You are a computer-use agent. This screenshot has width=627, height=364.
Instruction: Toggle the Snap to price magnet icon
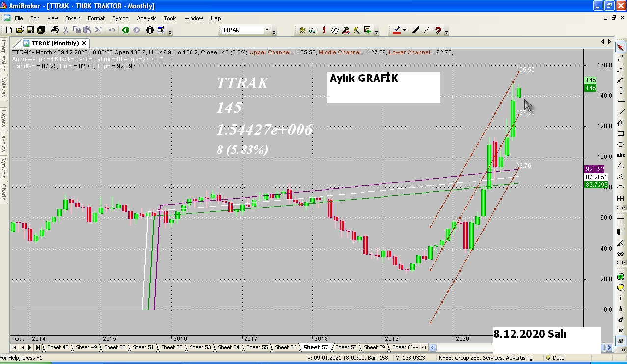pyautogui.click(x=437, y=30)
